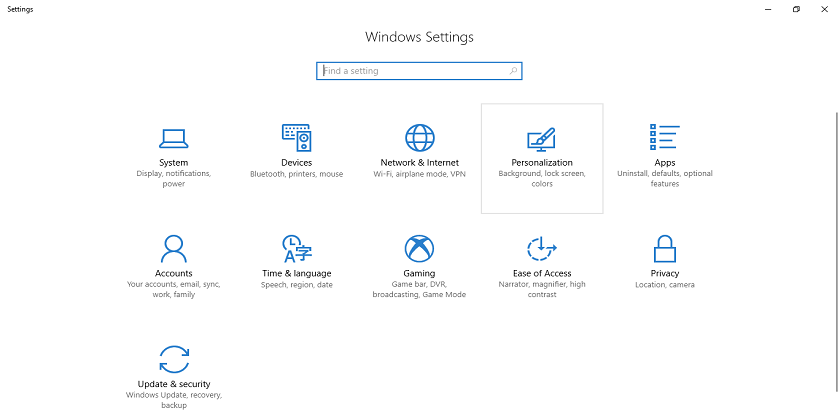Open the Network & Internet globe icon
Viewport: 840px width, 420px height.
pos(419,138)
